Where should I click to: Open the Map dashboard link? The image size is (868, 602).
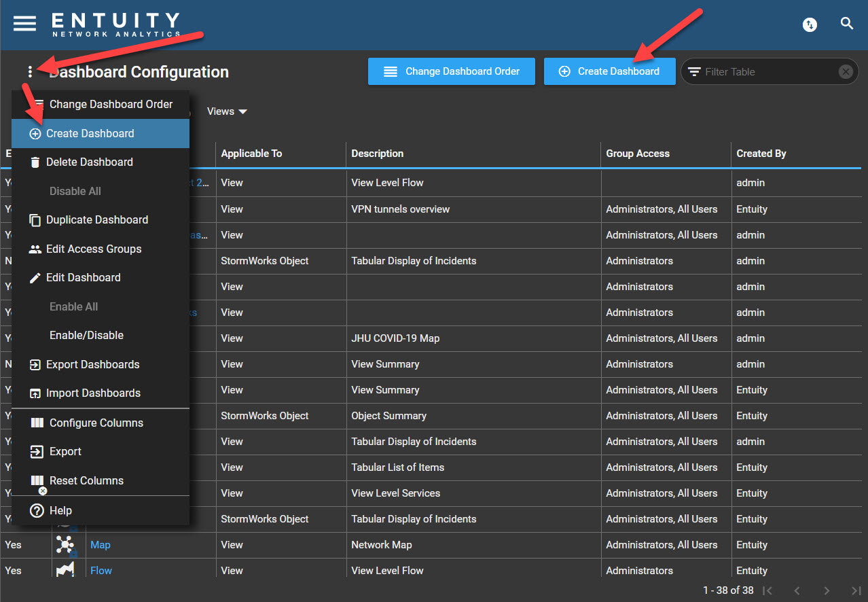click(101, 545)
